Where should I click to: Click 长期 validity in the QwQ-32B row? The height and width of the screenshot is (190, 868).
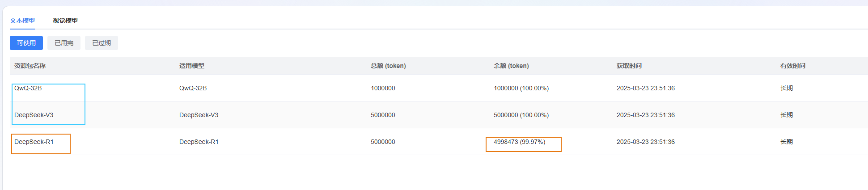coord(787,88)
